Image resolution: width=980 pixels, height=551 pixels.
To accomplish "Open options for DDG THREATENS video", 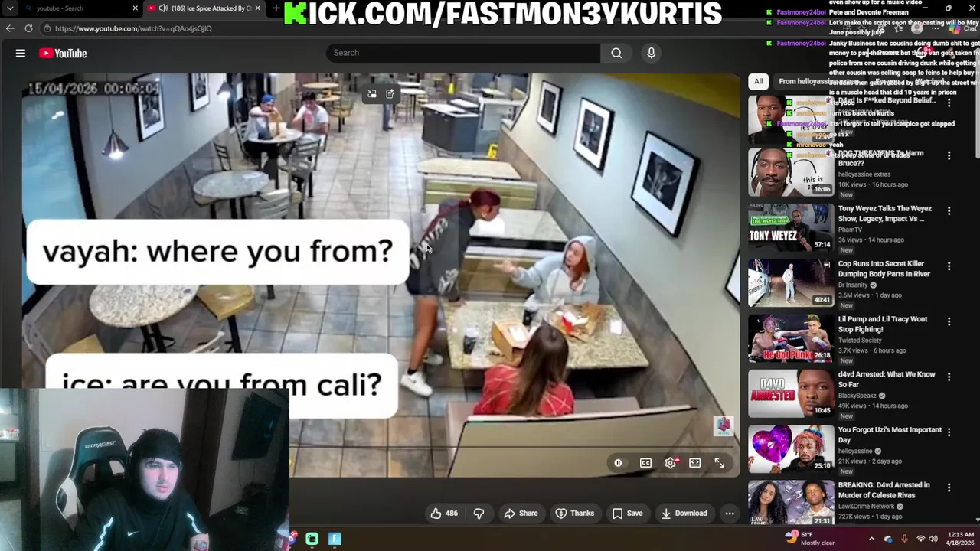I will pyautogui.click(x=949, y=155).
